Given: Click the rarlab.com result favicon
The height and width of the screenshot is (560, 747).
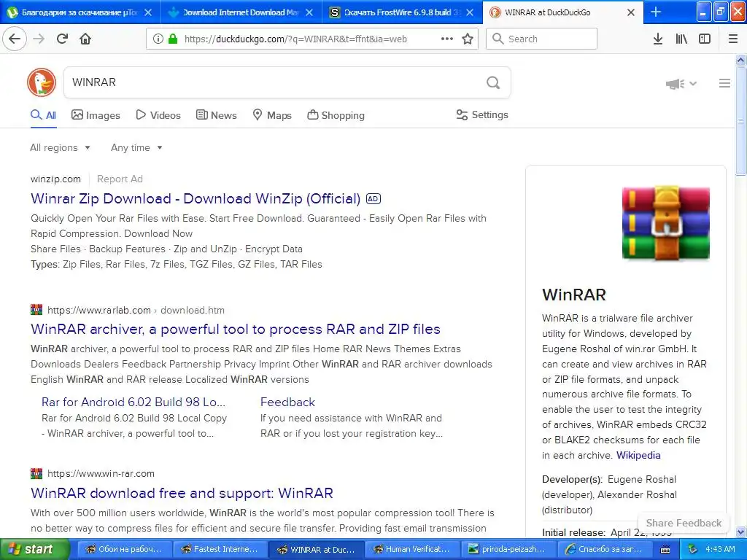Looking at the screenshot, I should (x=36, y=309).
